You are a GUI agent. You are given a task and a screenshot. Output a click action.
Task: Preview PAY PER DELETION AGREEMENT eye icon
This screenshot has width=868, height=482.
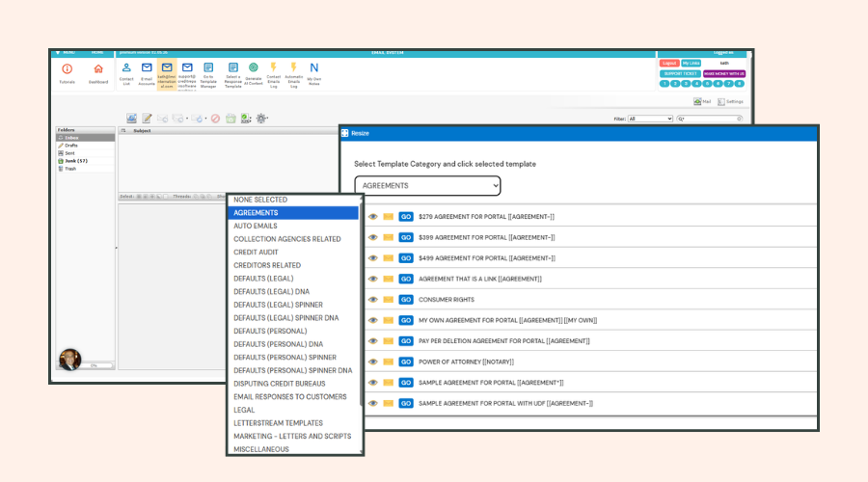pos(373,341)
